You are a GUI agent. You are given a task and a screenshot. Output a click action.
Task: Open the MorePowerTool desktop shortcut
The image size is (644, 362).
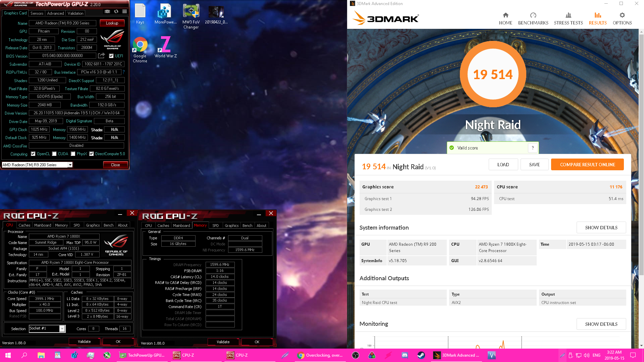[x=165, y=14]
